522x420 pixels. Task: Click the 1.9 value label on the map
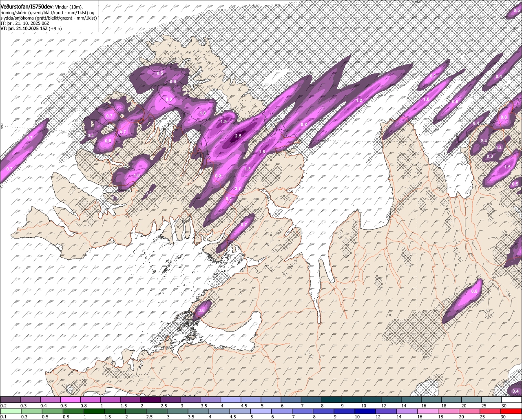click(x=223, y=122)
